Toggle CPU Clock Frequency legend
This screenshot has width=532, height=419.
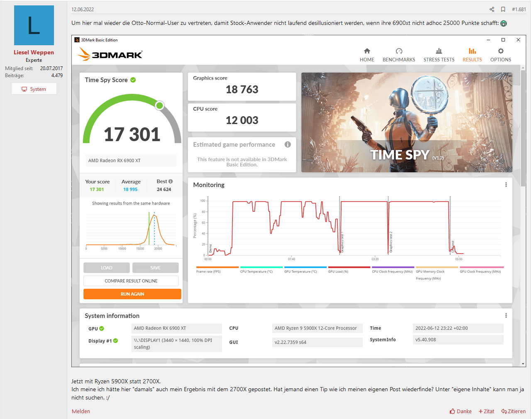(x=393, y=270)
